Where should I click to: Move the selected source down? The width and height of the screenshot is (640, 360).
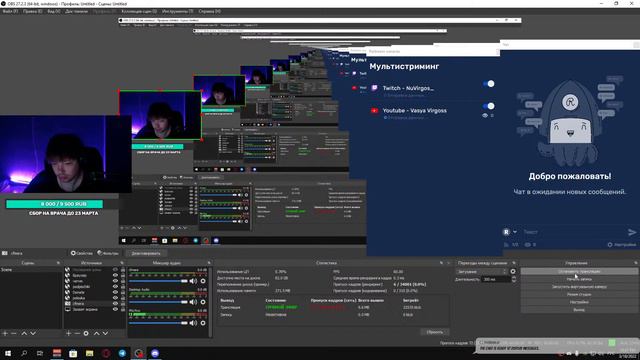(105, 333)
